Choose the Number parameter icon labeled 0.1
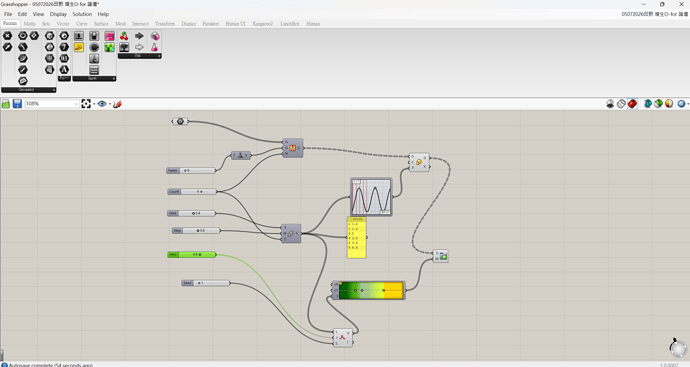The height and width of the screenshot is (367, 690). pyautogui.click(x=64, y=59)
